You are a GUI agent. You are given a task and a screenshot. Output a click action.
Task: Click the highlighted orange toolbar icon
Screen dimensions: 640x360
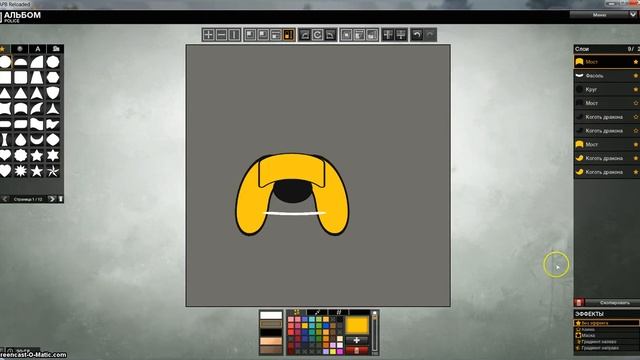coord(289,35)
